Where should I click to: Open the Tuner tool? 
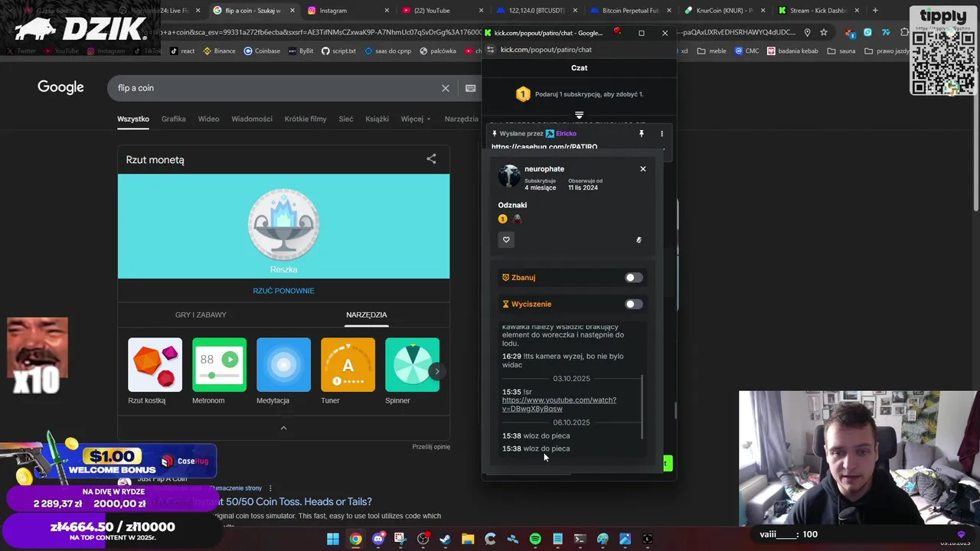pos(348,371)
